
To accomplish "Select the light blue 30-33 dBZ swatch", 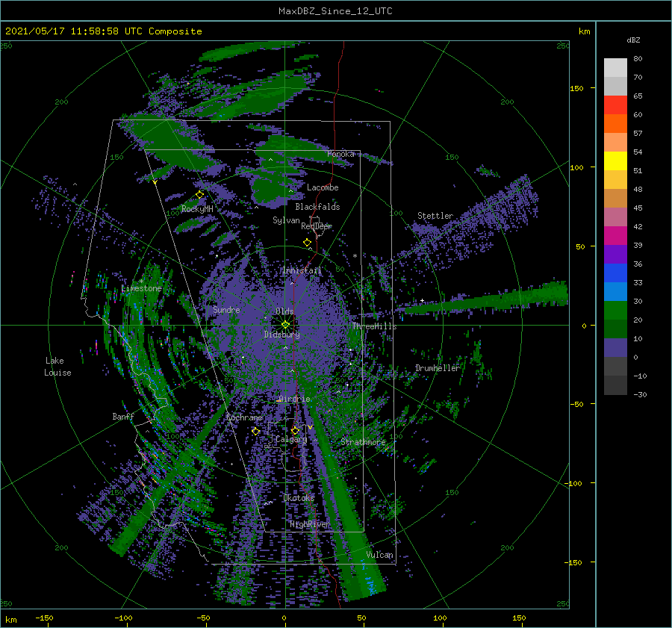I will (615, 292).
